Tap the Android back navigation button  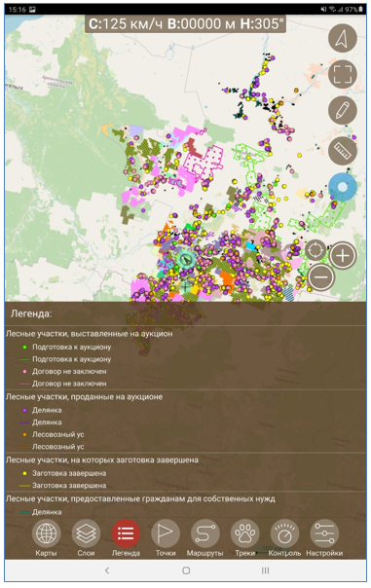[107, 570]
